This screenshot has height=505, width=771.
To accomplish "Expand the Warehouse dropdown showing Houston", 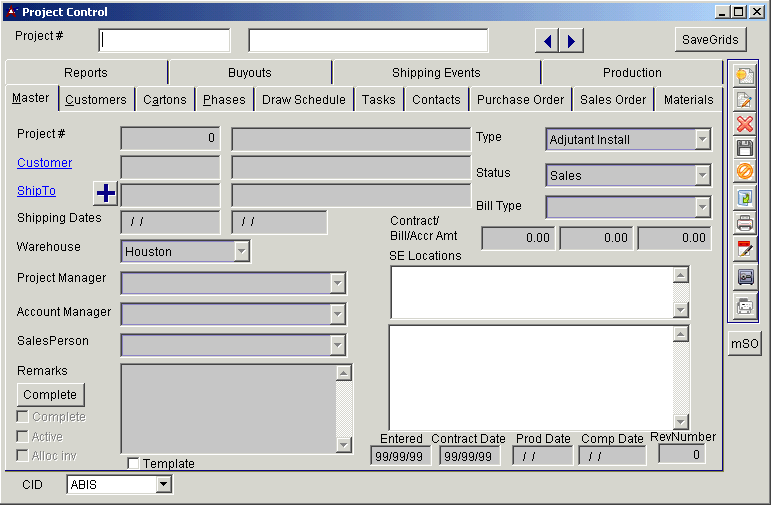I will (x=241, y=251).
